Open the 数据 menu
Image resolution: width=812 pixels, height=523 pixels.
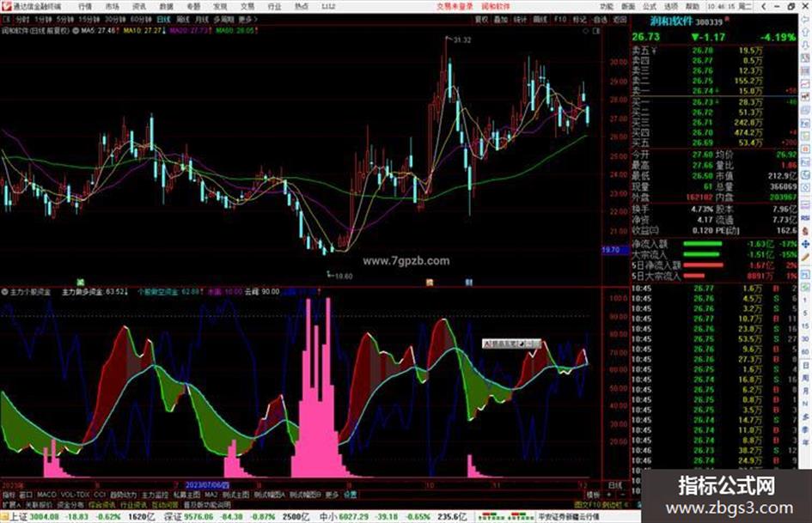click(166, 7)
